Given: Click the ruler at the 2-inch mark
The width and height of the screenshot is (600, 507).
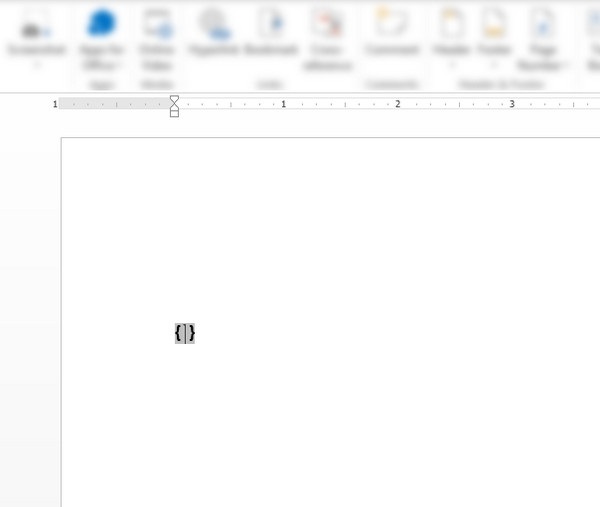Looking at the screenshot, I should pos(397,104).
